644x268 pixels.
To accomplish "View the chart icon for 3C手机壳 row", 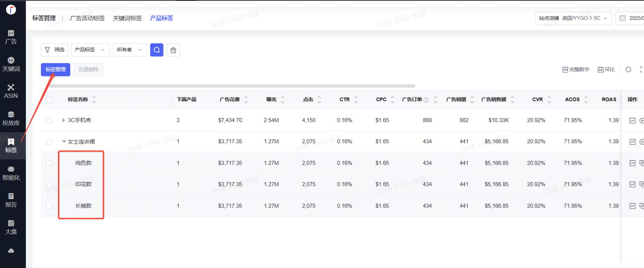I will [632, 121].
